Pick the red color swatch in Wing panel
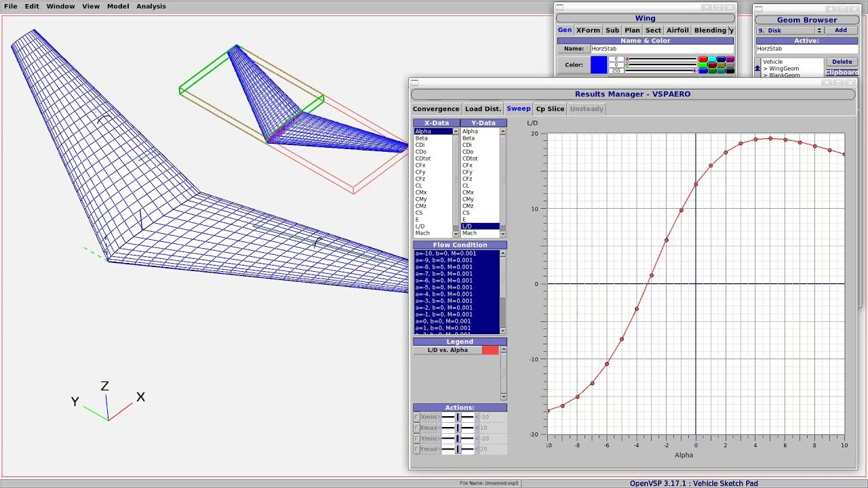 tap(703, 60)
